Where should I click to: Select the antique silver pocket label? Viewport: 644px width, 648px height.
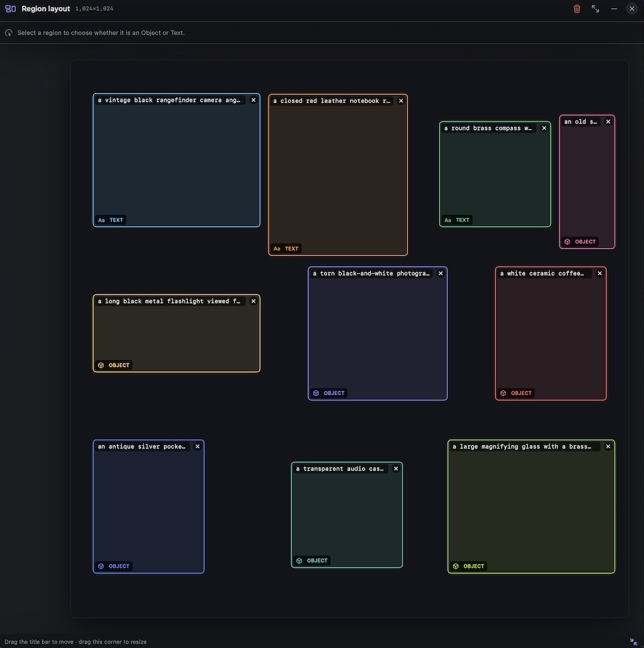coord(142,446)
